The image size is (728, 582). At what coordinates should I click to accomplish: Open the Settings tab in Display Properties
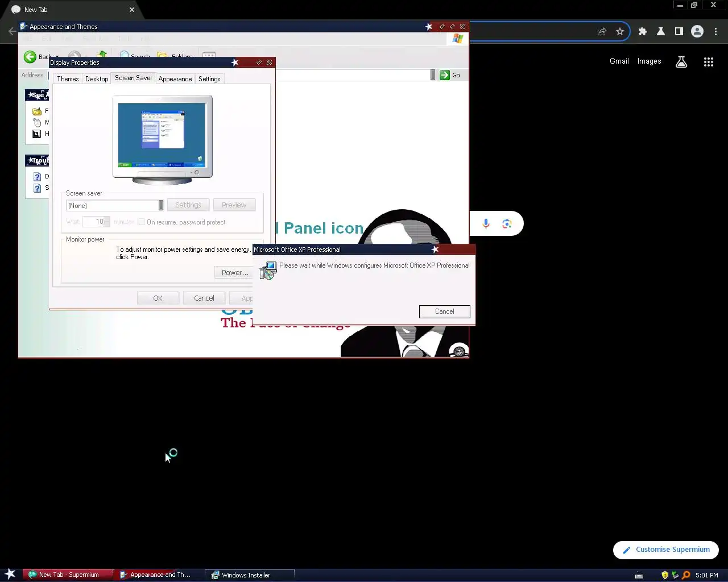pos(209,79)
